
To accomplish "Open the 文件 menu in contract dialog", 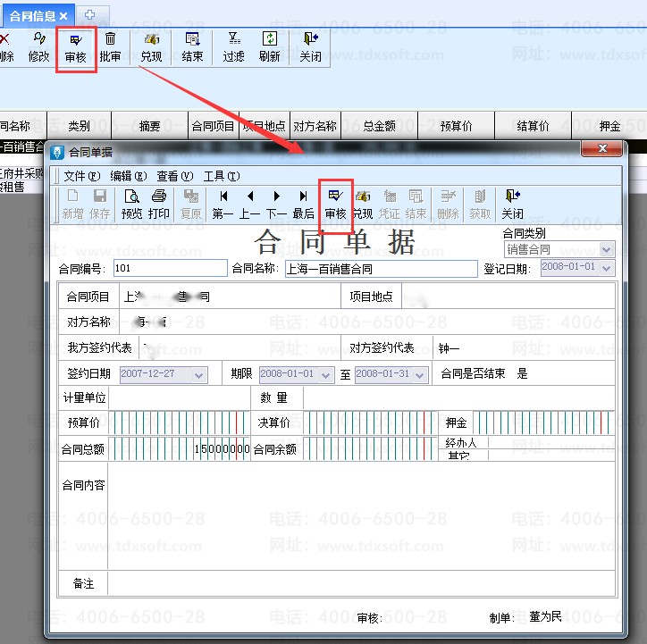I will pyautogui.click(x=81, y=176).
